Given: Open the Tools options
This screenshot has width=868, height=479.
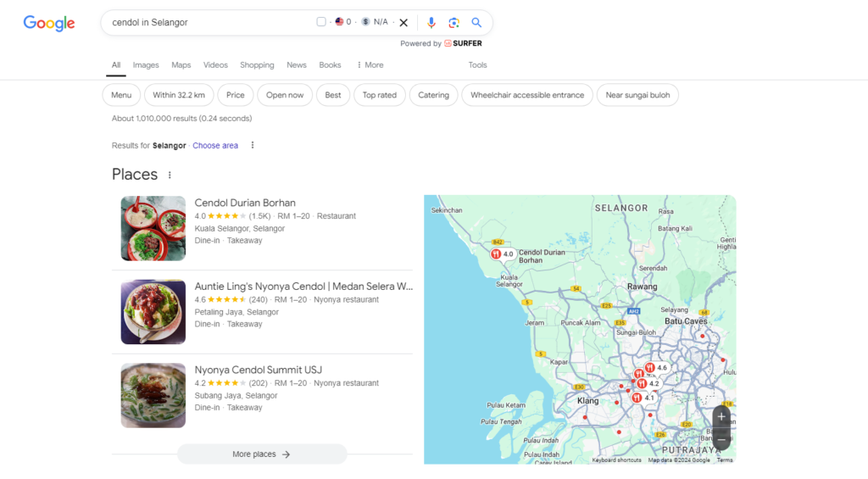Looking at the screenshot, I should (477, 64).
